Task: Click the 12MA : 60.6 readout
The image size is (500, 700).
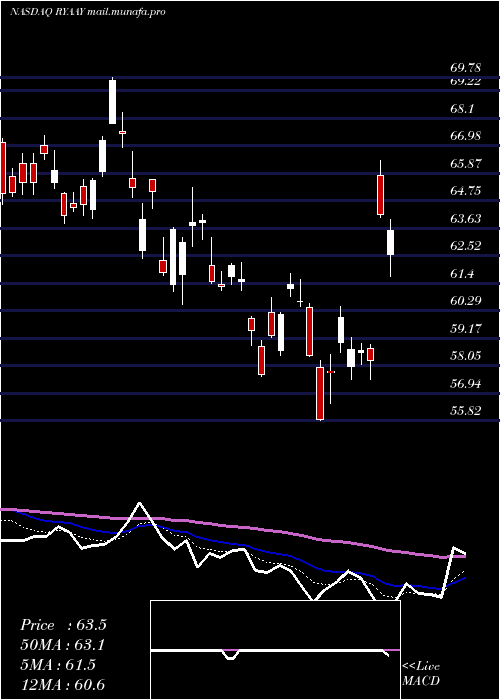Action: pos(62,684)
